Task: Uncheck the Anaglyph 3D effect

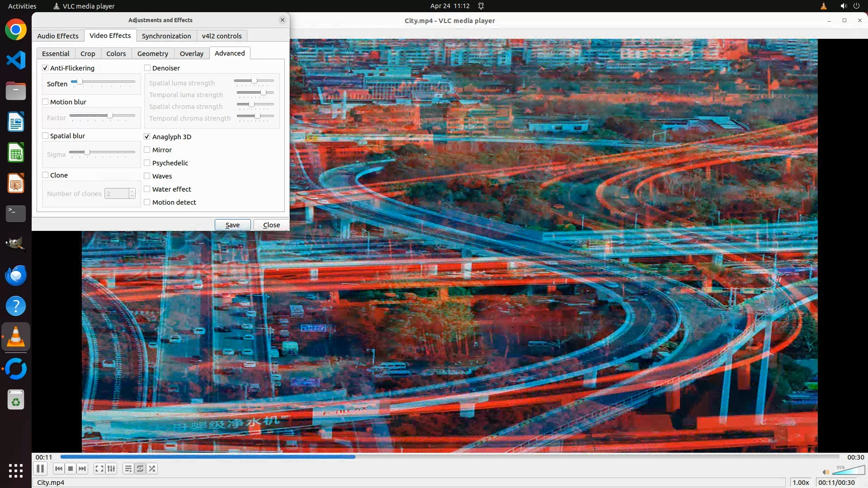Action: point(147,136)
